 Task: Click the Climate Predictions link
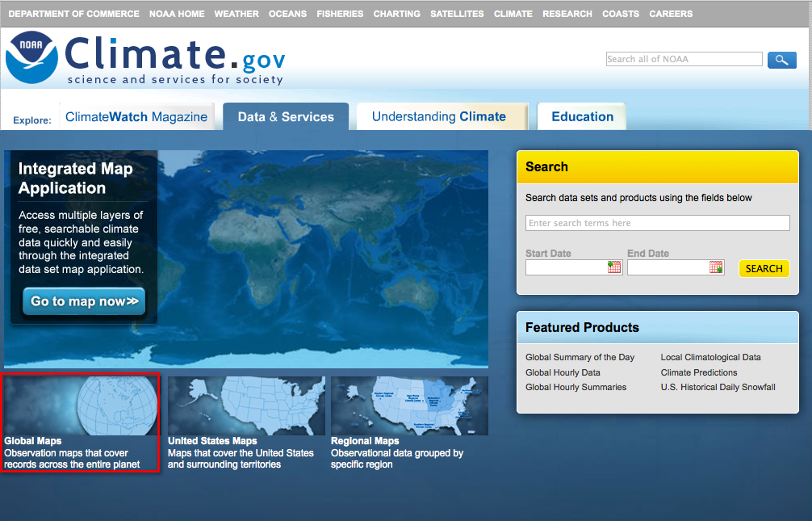[x=699, y=372]
